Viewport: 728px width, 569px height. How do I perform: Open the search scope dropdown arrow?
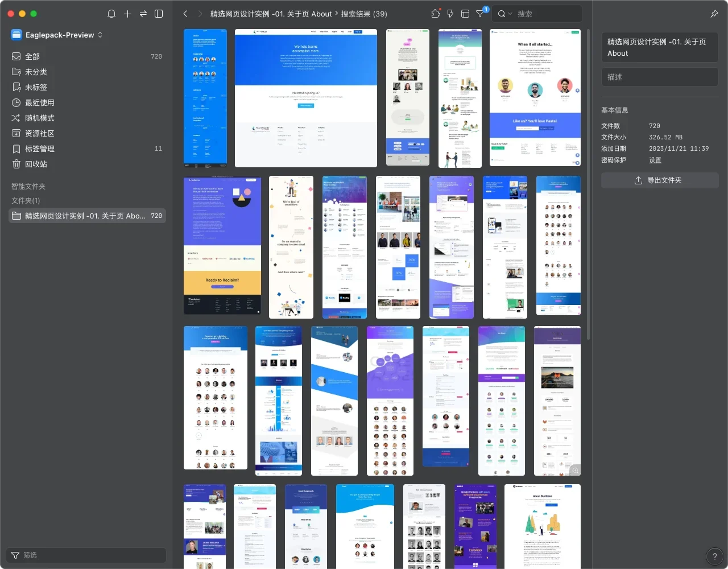(510, 14)
